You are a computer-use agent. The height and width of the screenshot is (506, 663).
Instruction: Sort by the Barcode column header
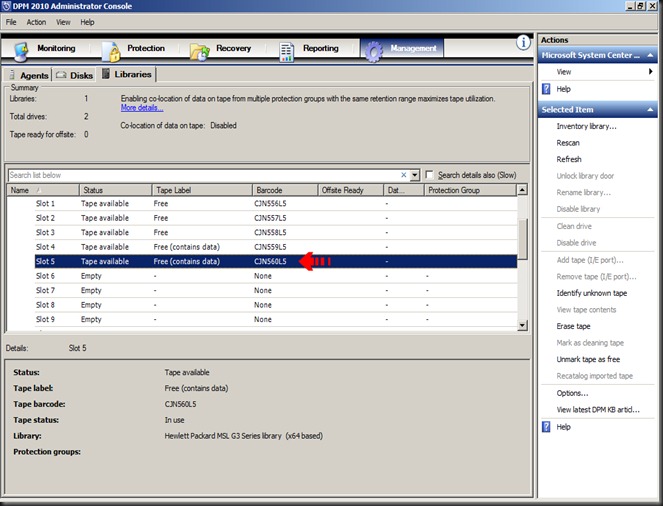coord(285,190)
